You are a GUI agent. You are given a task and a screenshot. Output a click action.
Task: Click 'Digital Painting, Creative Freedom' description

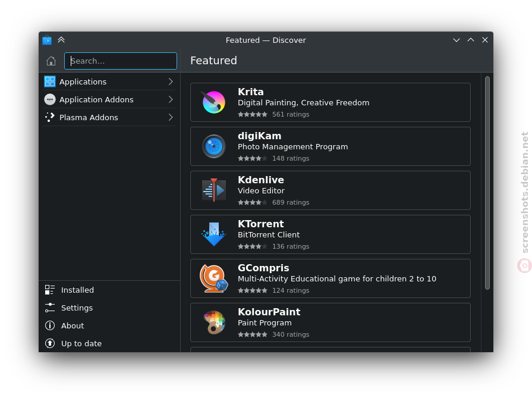point(304,102)
